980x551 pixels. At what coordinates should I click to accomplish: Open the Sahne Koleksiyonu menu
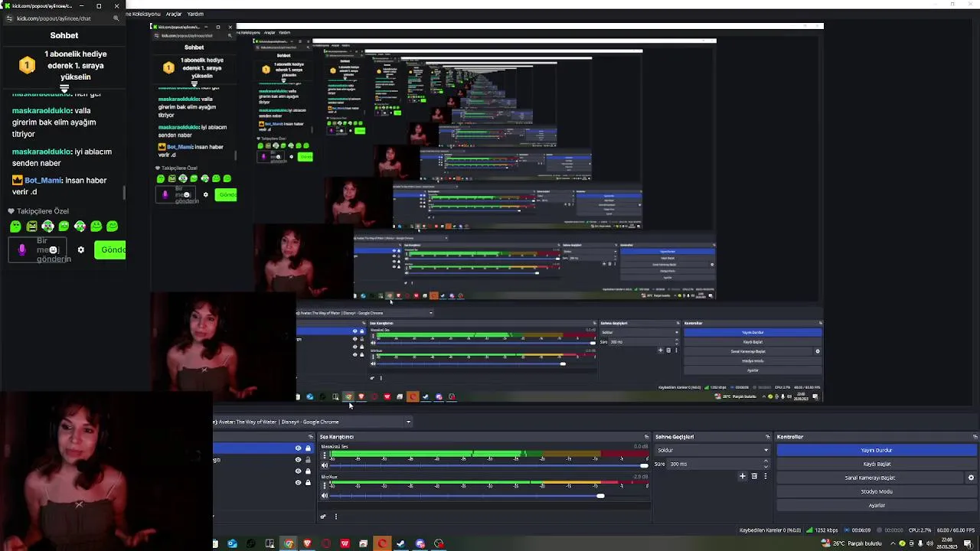[x=143, y=14]
